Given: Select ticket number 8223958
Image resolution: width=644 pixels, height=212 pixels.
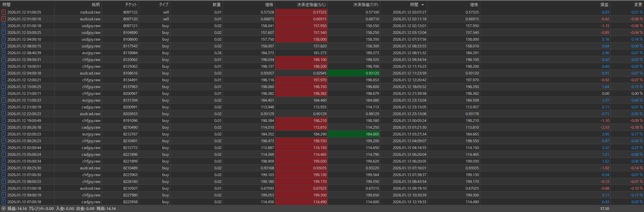Looking at the screenshot, I should (130, 202).
